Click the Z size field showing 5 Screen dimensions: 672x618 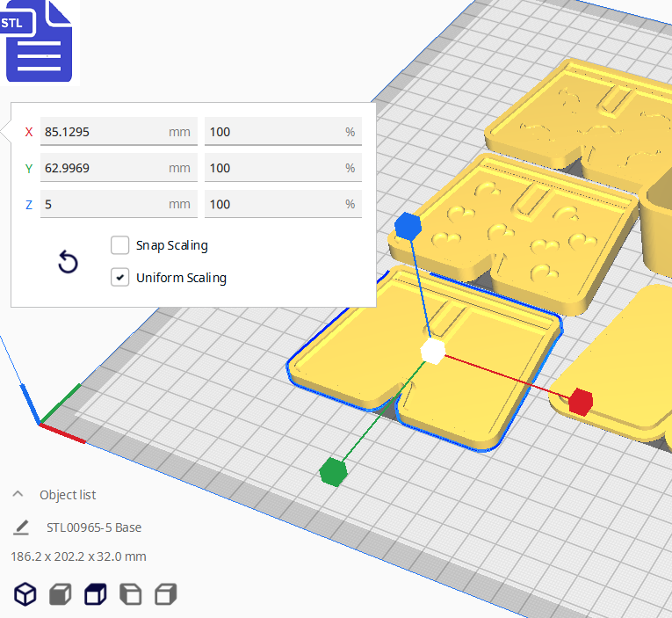pyautogui.click(x=104, y=204)
